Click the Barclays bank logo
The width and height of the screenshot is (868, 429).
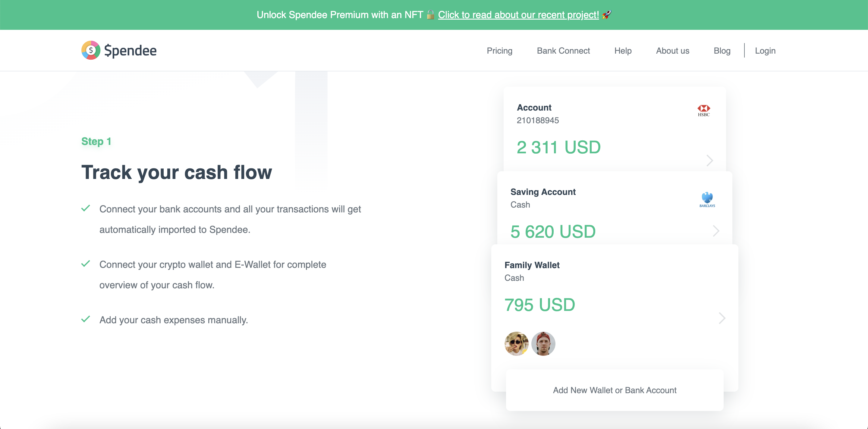(x=707, y=199)
